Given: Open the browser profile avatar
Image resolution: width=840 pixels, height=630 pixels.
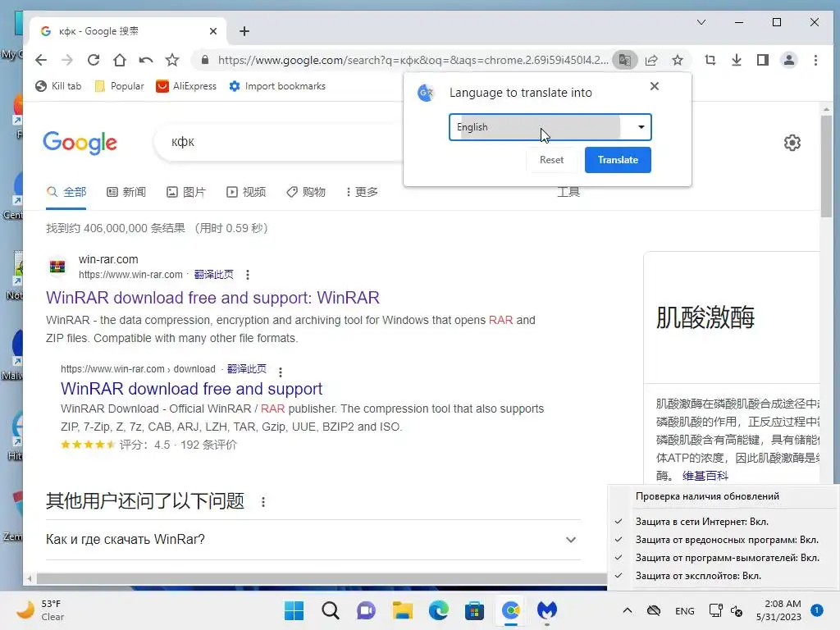Looking at the screenshot, I should click(x=789, y=60).
